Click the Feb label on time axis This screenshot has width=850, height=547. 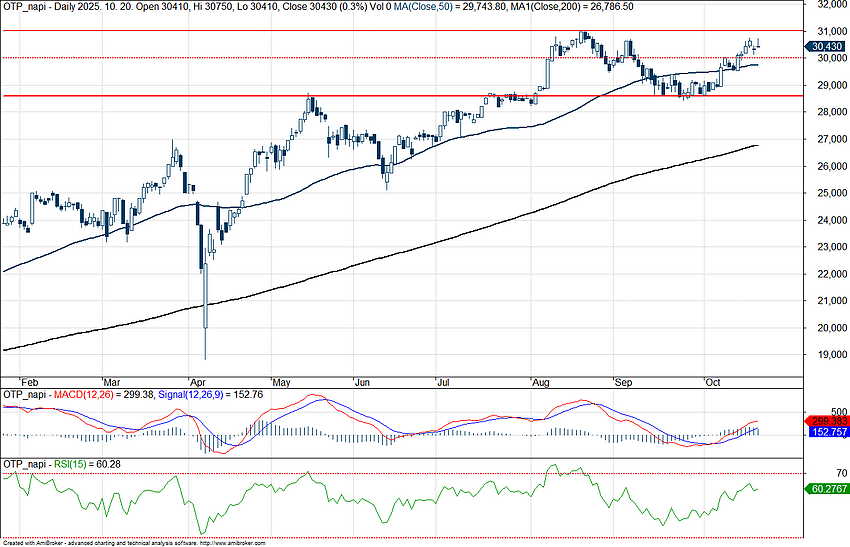pos(30,382)
